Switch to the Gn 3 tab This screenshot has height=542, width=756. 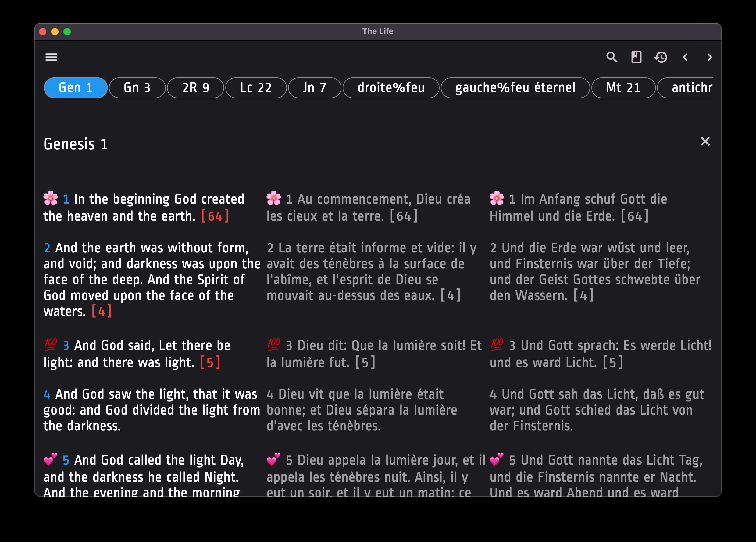137,88
